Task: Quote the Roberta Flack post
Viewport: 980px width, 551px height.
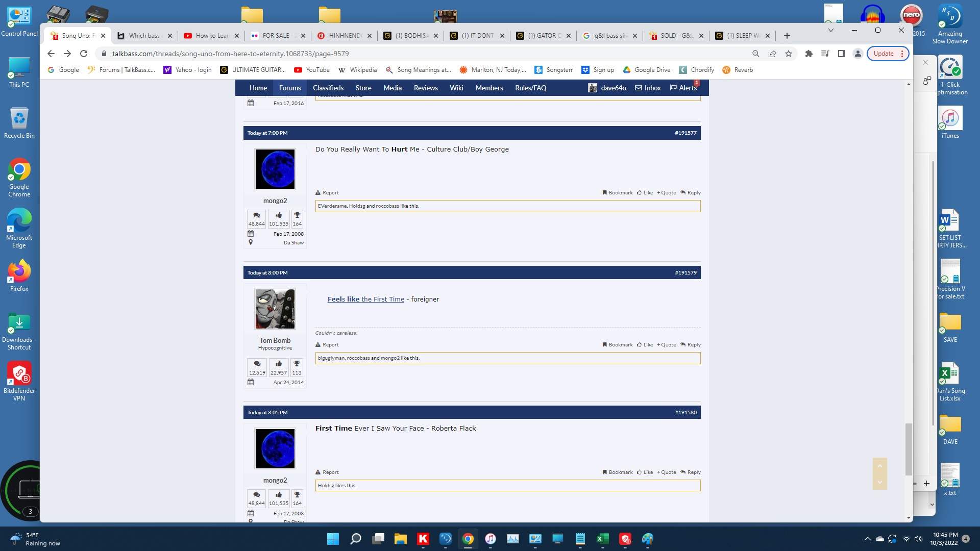Action: (x=667, y=472)
